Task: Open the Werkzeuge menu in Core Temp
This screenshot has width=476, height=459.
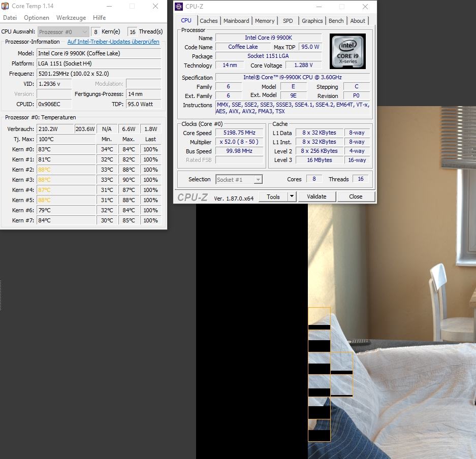Action: (x=71, y=18)
